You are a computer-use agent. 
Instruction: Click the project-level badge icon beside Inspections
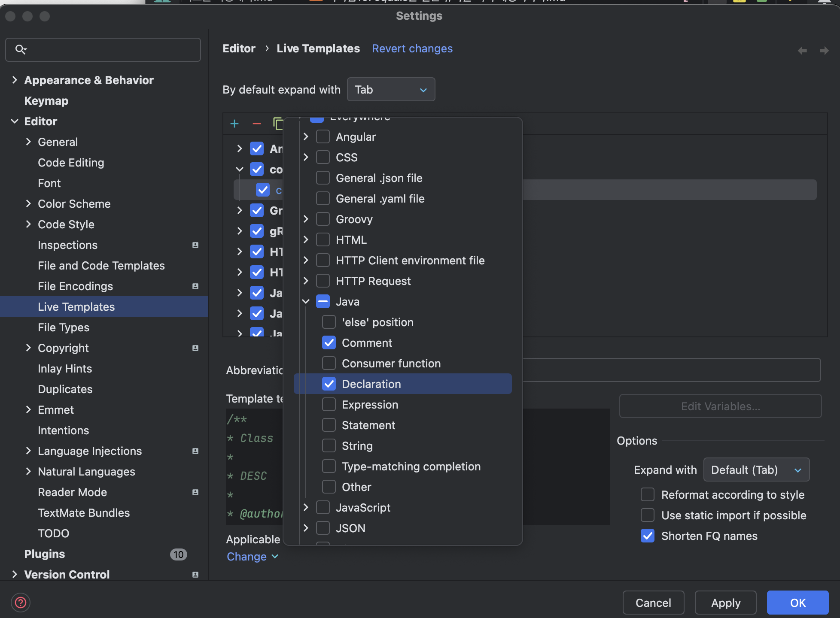coord(195,245)
